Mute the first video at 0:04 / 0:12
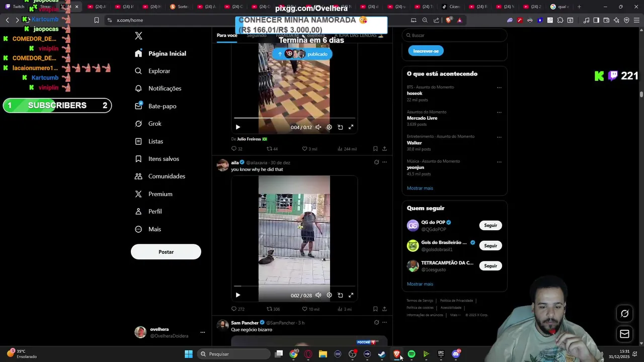644x362 pixels. click(x=318, y=127)
